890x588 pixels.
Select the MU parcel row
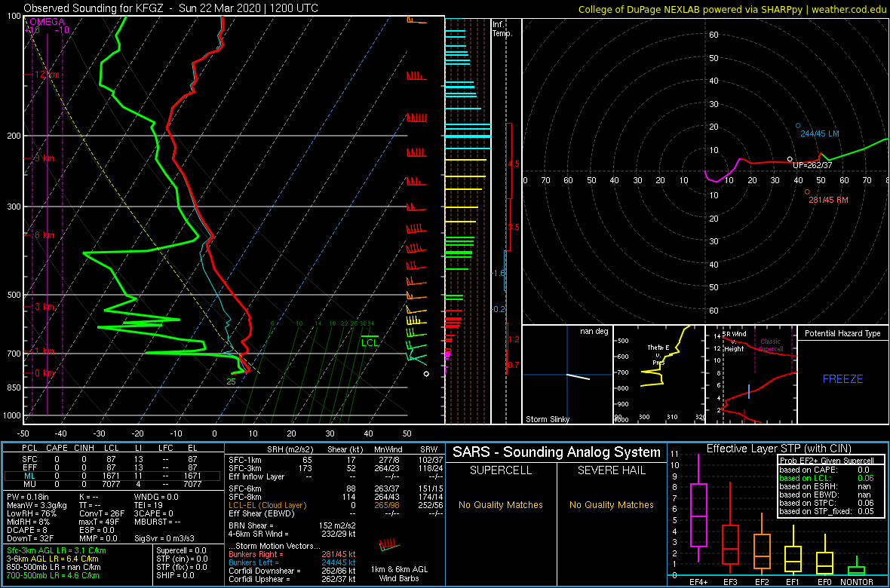pos(112,485)
